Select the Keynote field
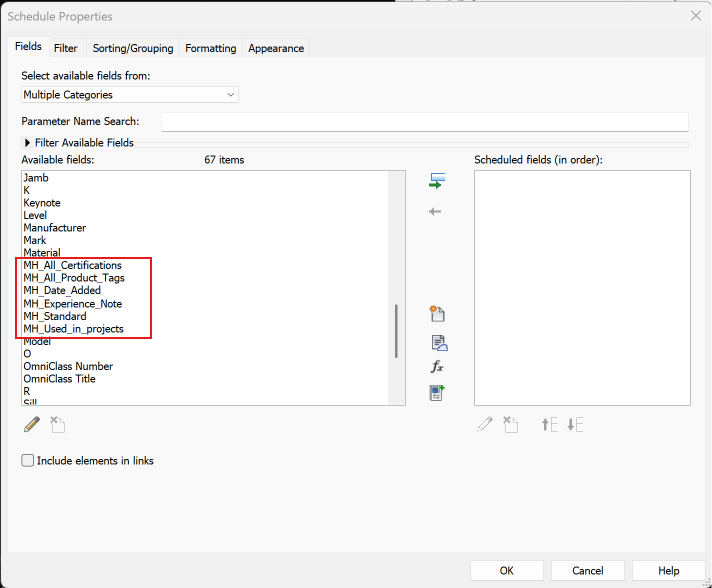This screenshot has width=712, height=588. [x=42, y=203]
